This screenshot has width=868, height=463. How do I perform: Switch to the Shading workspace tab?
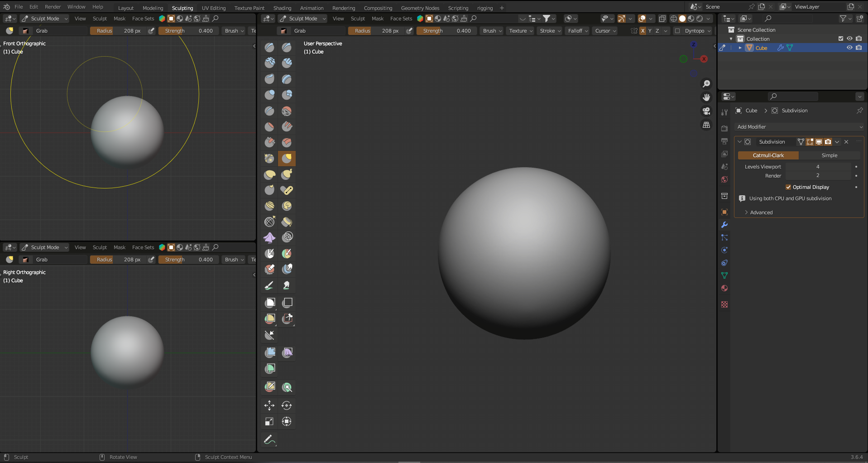[282, 8]
